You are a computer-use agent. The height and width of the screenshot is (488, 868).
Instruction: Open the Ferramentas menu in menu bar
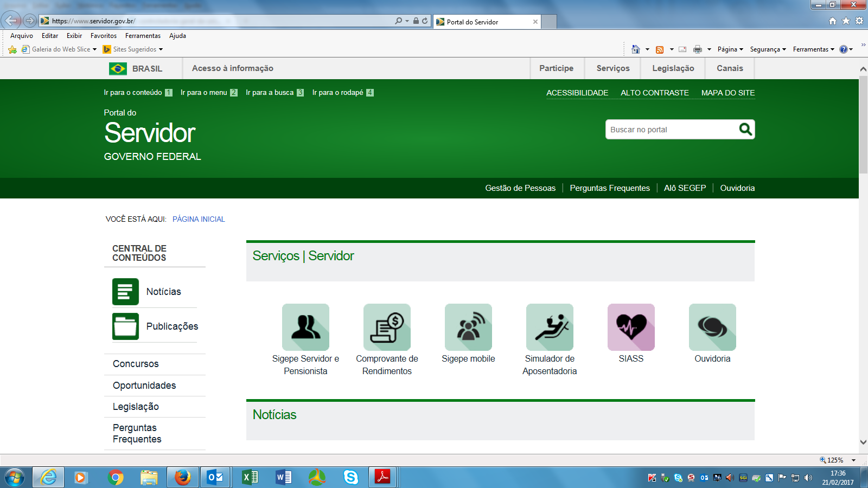coord(143,36)
